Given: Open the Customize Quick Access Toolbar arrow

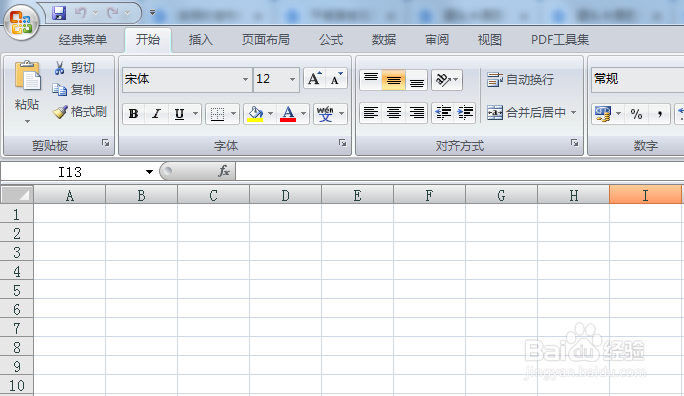Looking at the screenshot, I should click(152, 13).
